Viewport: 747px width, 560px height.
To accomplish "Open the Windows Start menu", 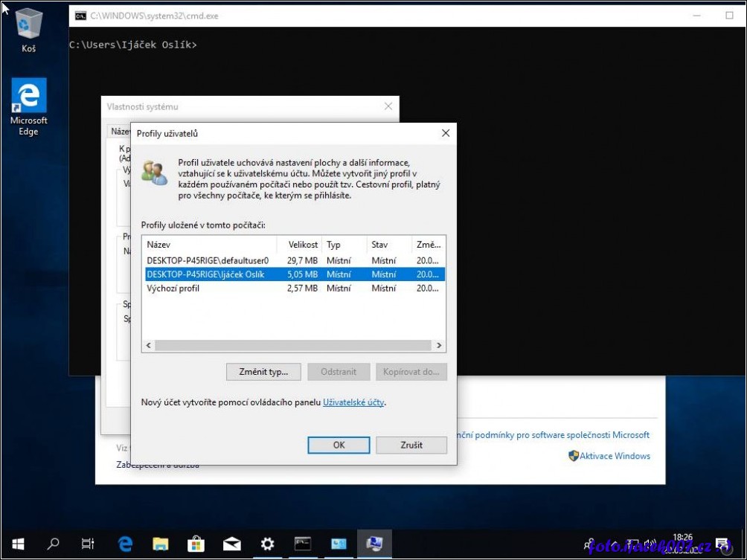I will coord(18,544).
